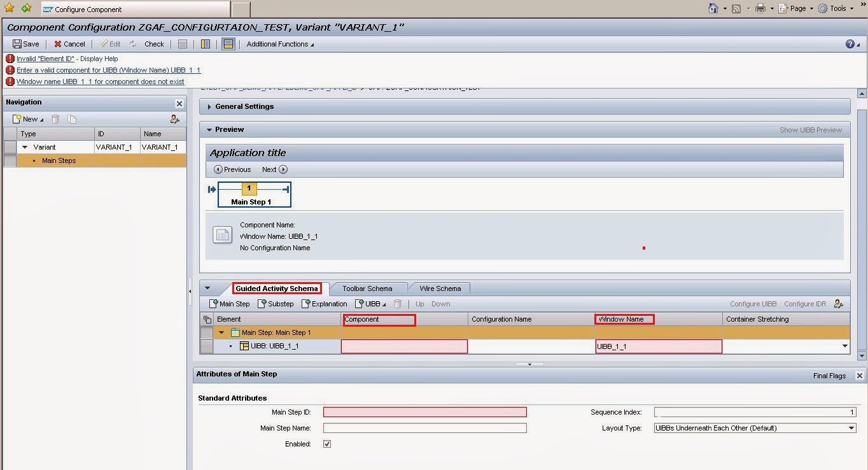Click the Check toolbar button
This screenshot has height=470, width=868.
(154, 44)
